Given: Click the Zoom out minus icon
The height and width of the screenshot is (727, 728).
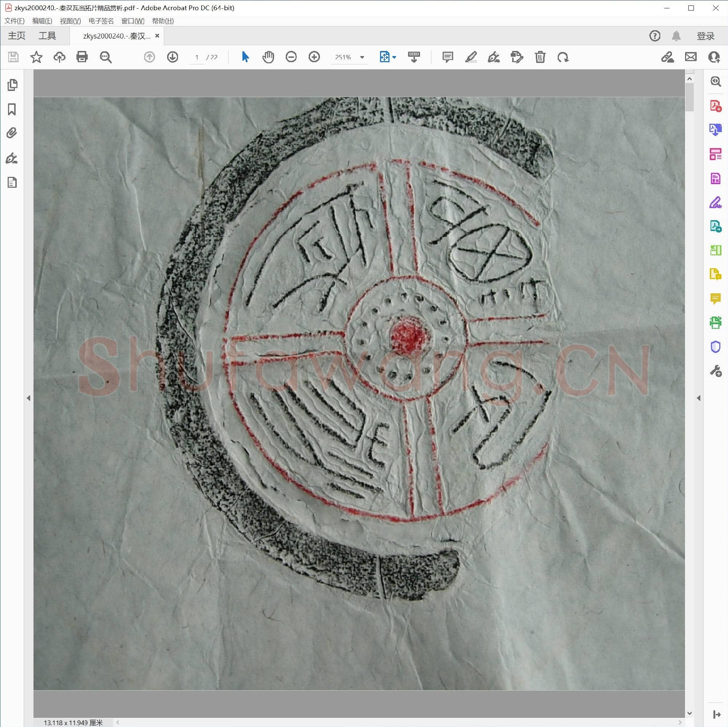Looking at the screenshot, I should point(291,57).
